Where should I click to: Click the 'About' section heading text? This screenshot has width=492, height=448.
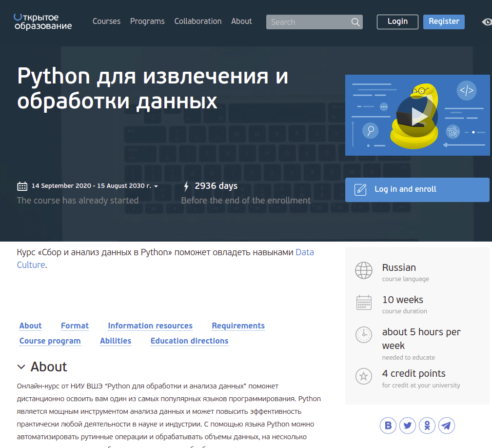pos(49,367)
